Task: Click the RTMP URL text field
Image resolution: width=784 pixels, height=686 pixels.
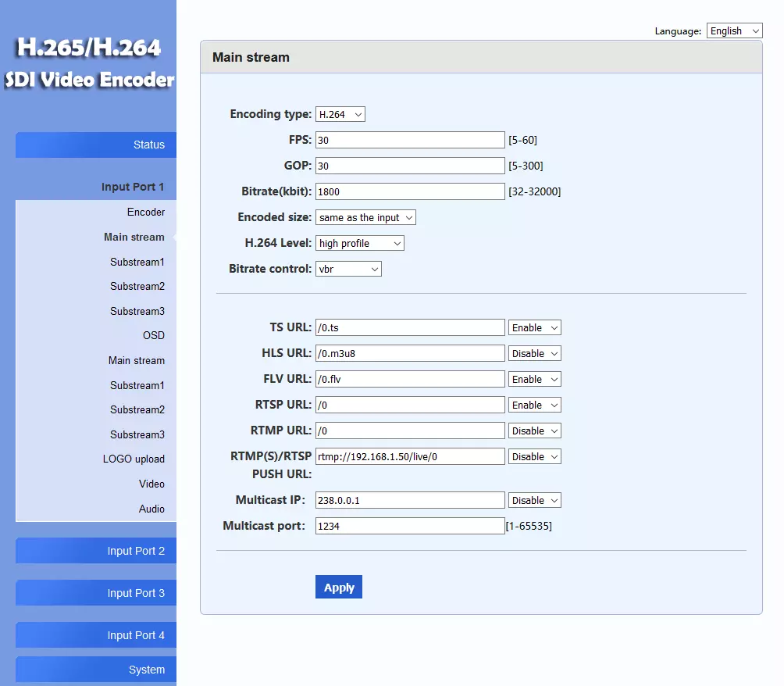Action: pyautogui.click(x=410, y=431)
